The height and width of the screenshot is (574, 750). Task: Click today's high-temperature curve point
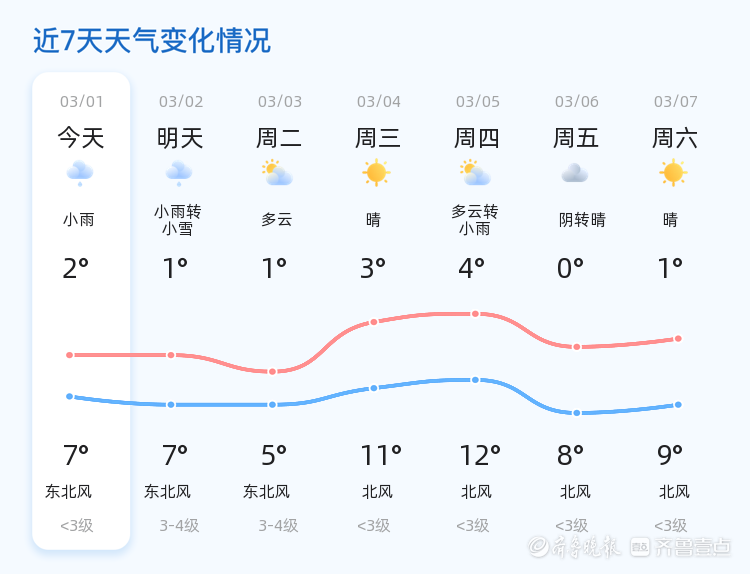[70, 355]
